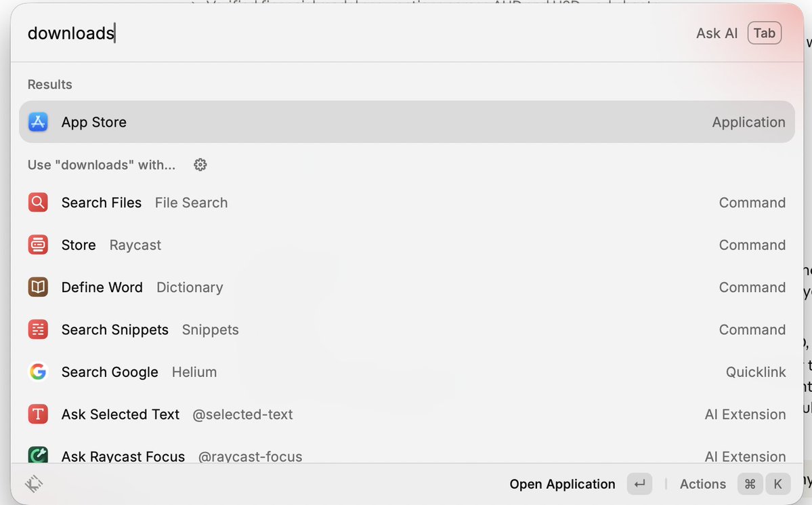Screen dimensions: 812x505
Task: Click the K key badge
Action: pyautogui.click(x=778, y=484)
